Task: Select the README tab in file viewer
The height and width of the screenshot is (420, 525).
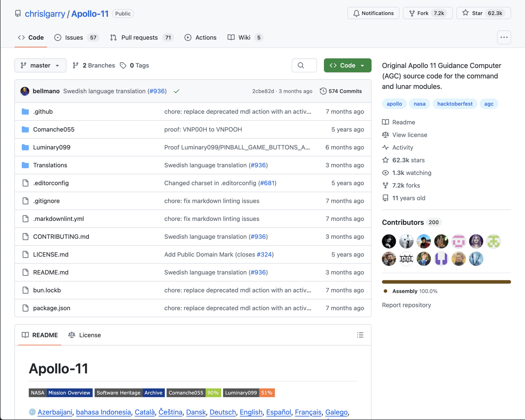Action: click(40, 335)
